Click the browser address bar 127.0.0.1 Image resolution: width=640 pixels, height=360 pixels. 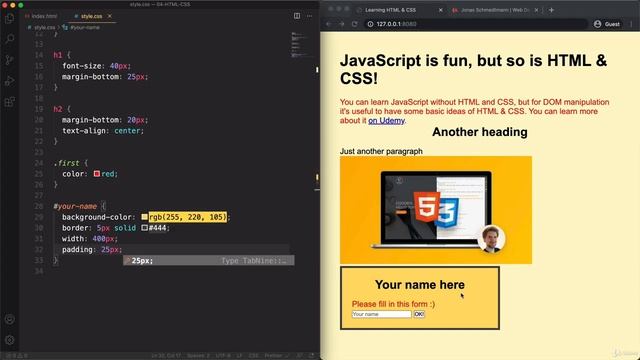pos(475,24)
